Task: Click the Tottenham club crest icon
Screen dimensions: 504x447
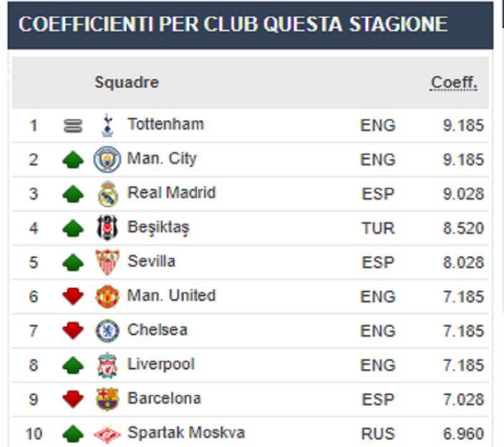Action: [x=107, y=125]
